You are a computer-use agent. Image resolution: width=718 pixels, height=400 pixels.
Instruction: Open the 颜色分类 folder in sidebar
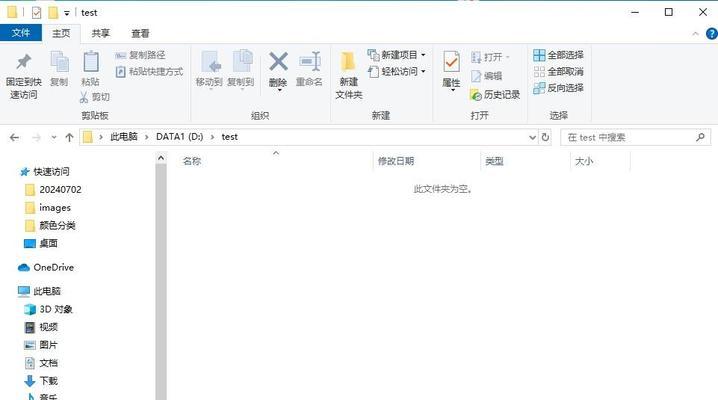[x=50, y=226]
